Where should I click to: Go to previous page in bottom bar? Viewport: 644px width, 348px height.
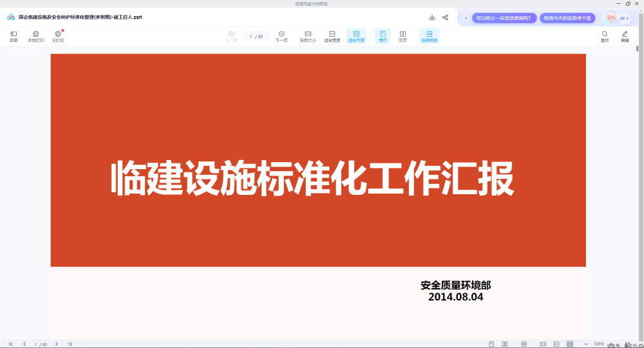[24, 344]
